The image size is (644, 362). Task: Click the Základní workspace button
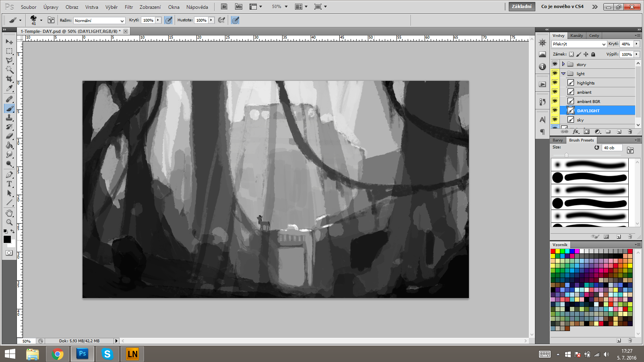(522, 6)
